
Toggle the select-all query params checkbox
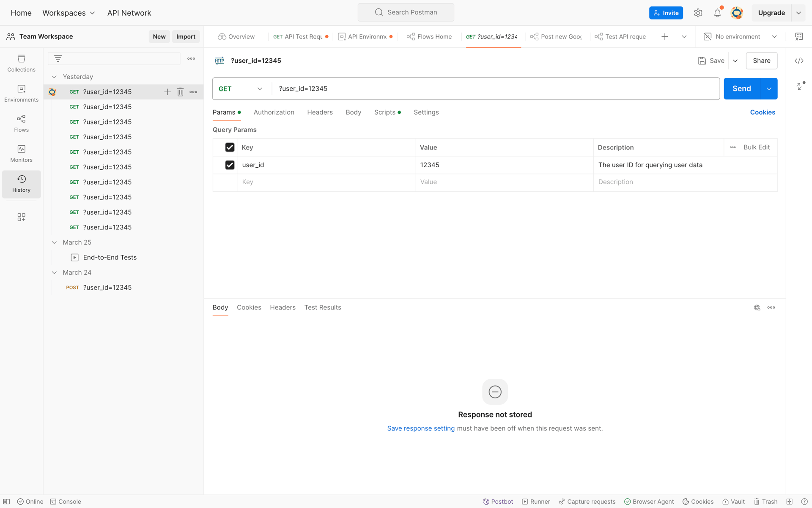[230, 147]
